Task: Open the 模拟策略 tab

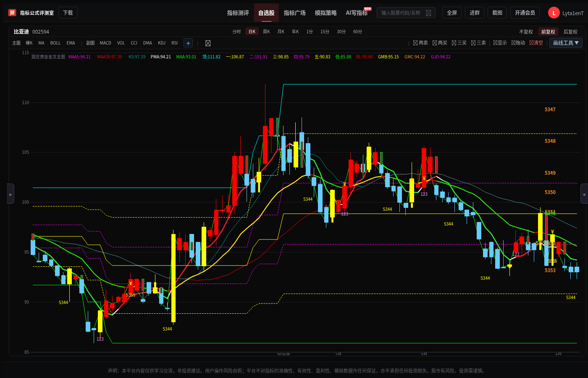Action: point(326,13)
